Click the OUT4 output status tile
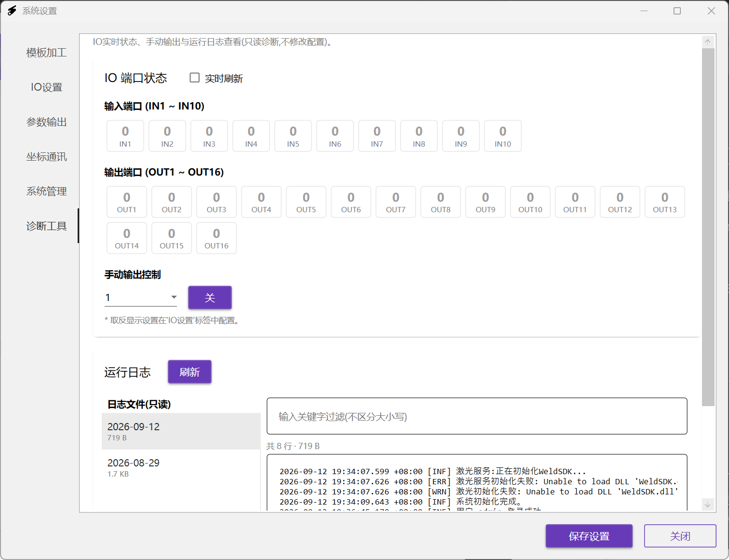Screen dimensions: 729x560 [261, 202]
